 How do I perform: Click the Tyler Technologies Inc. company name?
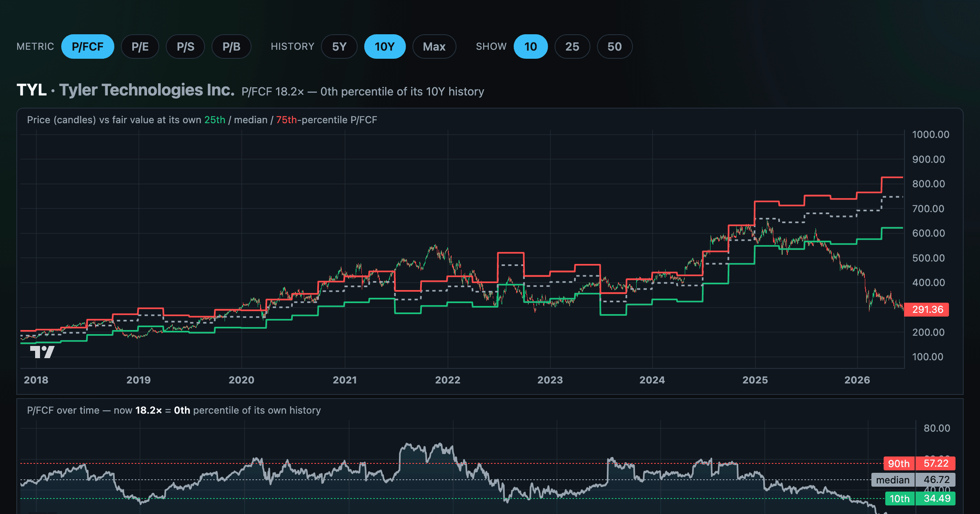tap(147, 90)
